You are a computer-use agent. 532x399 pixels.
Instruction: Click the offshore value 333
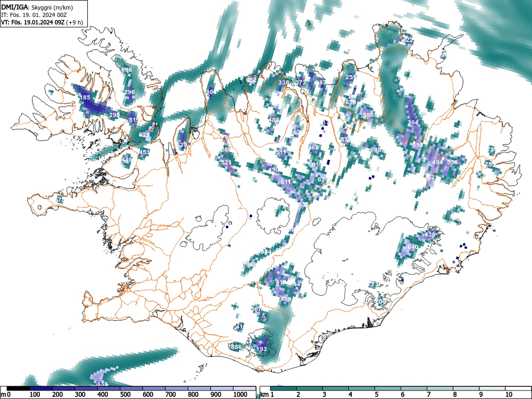click(x=102, y=384)
